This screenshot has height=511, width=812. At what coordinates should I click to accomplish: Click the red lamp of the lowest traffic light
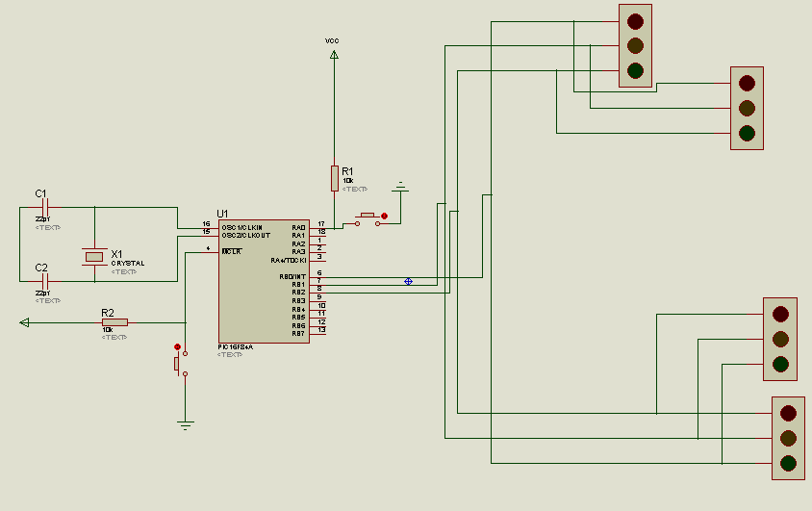coord(788,413)
